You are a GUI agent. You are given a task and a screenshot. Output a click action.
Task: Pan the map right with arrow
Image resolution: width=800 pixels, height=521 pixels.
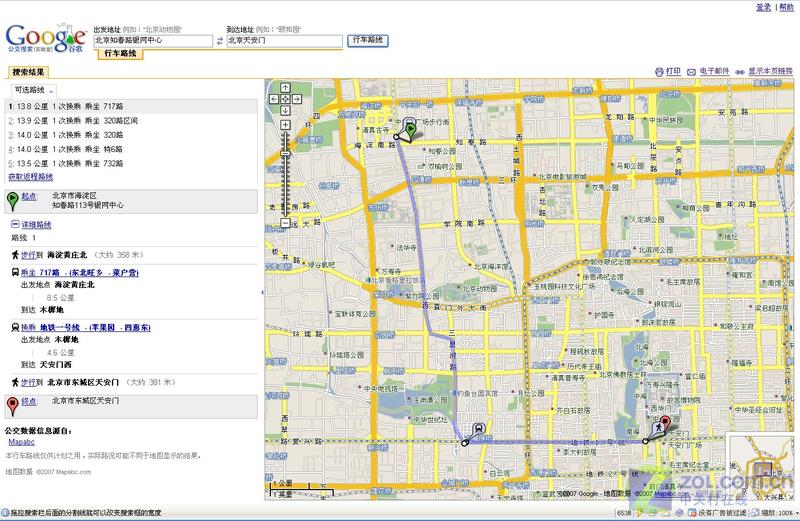pyautogui.click(x=296, y=99)
